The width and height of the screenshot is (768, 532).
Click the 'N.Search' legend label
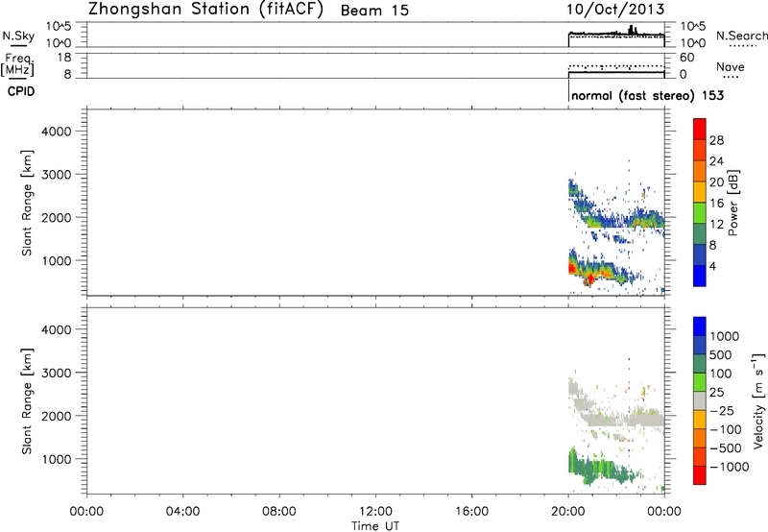pos(741,36)
